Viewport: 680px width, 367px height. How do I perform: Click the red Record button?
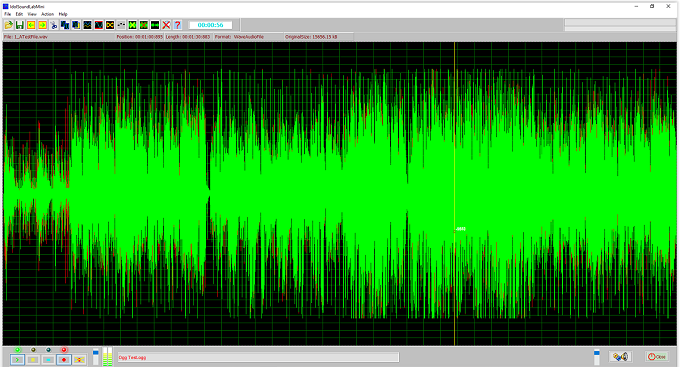pos(64,360)
